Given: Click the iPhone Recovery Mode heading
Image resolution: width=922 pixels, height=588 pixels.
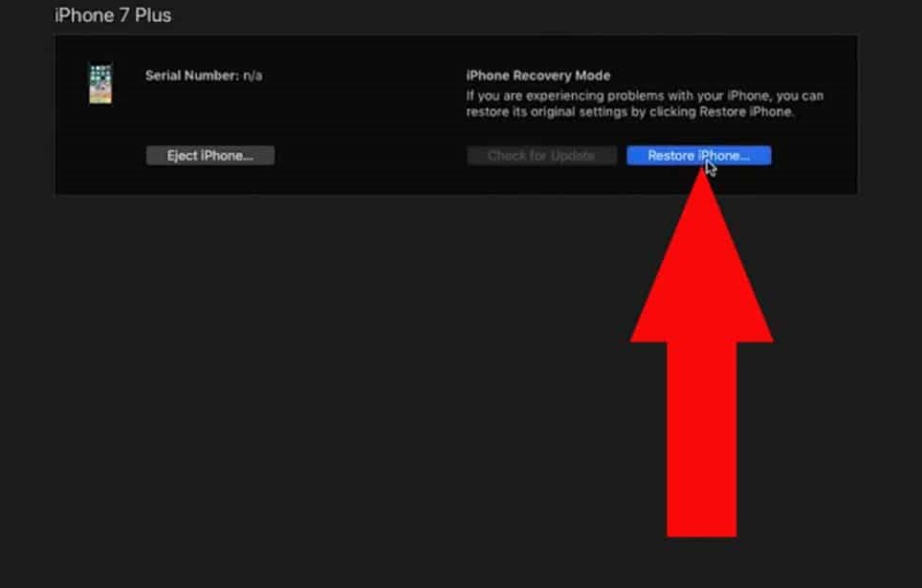Looking at the screenshot, I should pos(538,76).
